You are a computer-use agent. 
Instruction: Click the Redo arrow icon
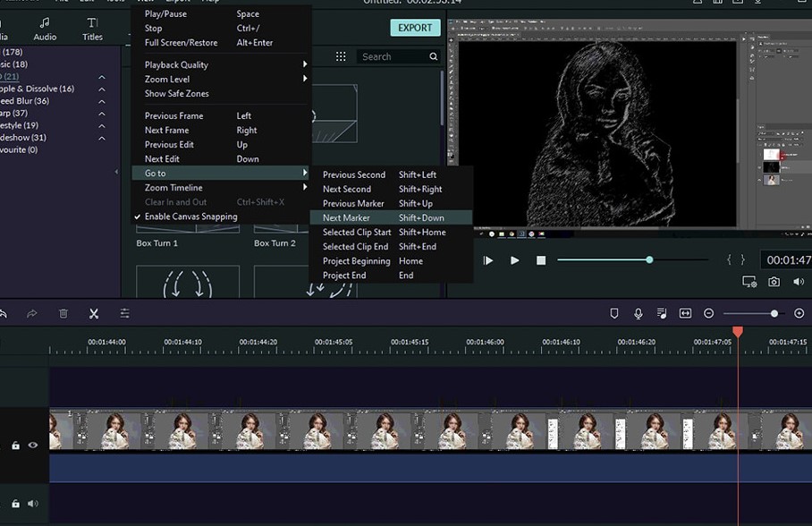[x=32, y=313]
